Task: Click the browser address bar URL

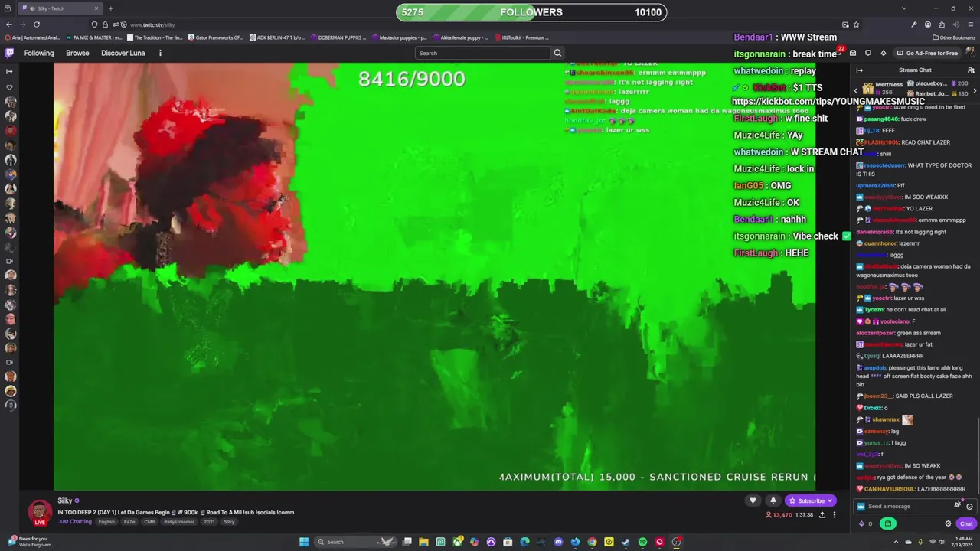Action: tap(152, 24)
